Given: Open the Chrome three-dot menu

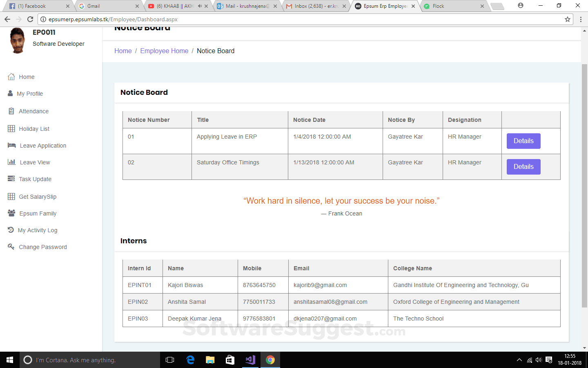Looking at the screenshot, I should [581, 19].
